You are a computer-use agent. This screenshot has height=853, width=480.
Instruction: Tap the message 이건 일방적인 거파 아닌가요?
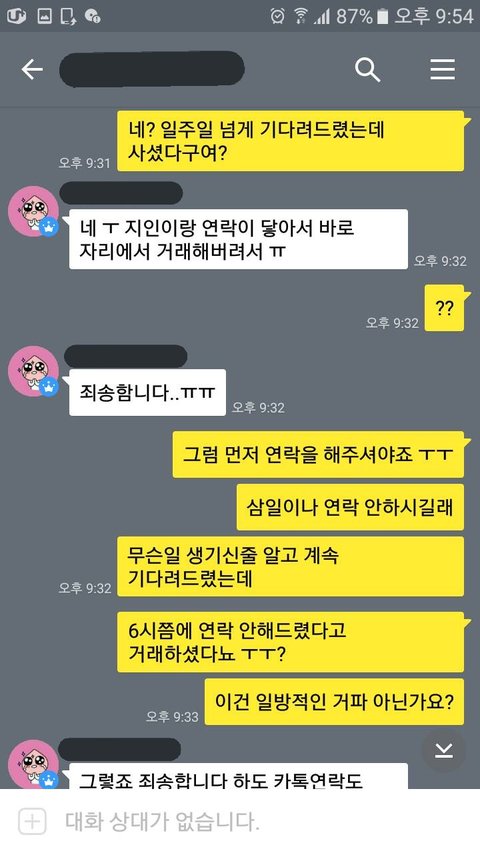click(x=334, y=702)
